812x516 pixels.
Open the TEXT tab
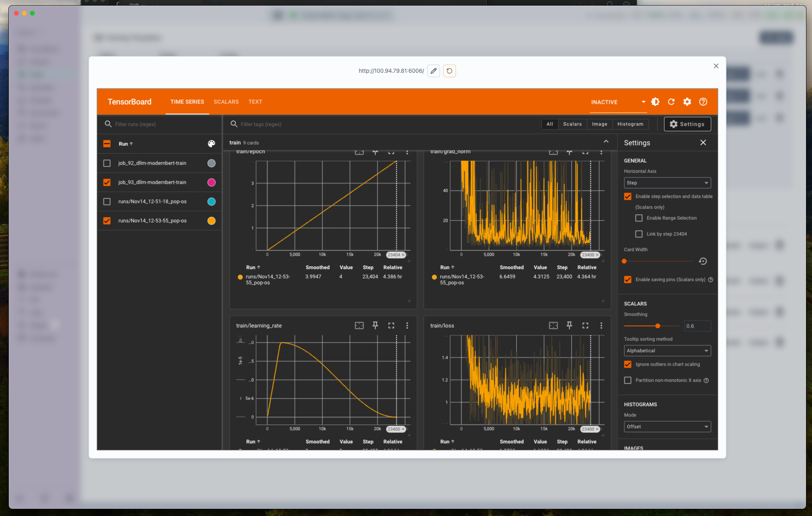tap(255, 102)
